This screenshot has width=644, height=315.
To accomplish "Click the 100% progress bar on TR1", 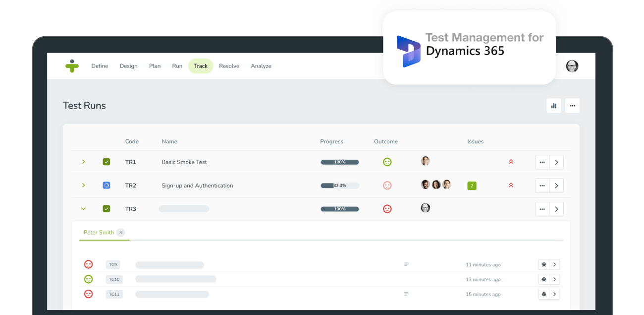I will point(339,162).
